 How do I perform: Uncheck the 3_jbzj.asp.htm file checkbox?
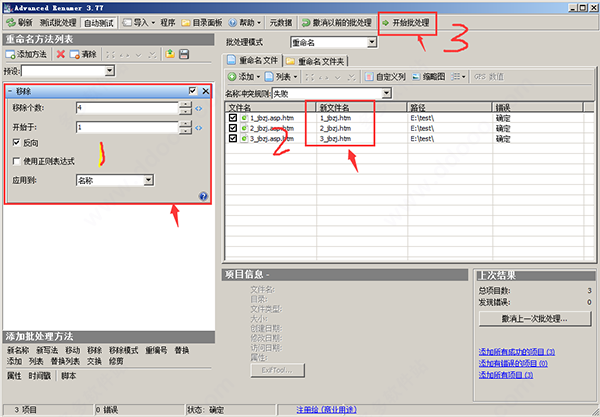click(x=233, y=138)
